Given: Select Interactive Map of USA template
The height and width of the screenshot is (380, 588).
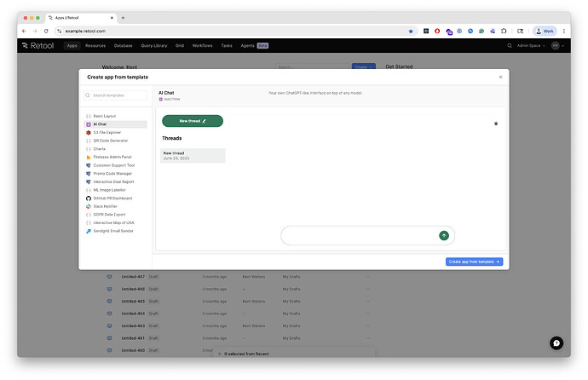Looking at the screenshot, I should coord(116,223).
